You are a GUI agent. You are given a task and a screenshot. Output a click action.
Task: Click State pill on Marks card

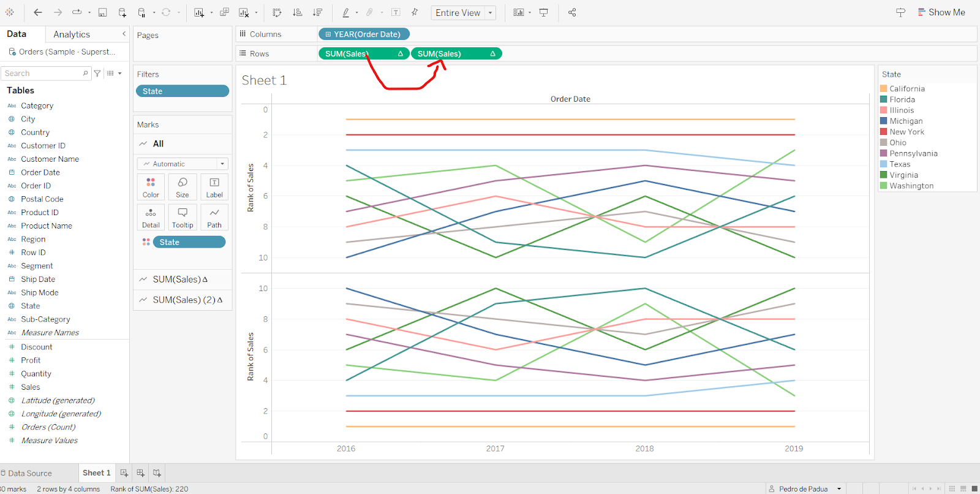(x=189, y=242)
